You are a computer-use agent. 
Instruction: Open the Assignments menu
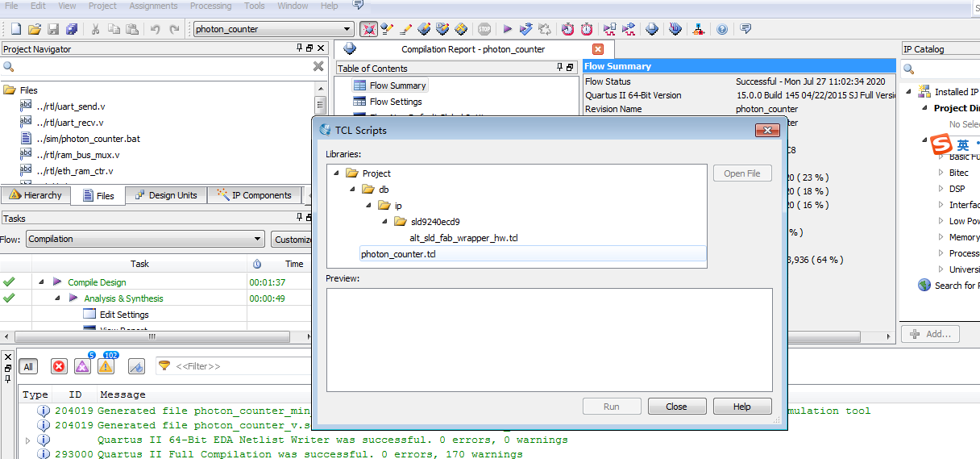(153, 6)
